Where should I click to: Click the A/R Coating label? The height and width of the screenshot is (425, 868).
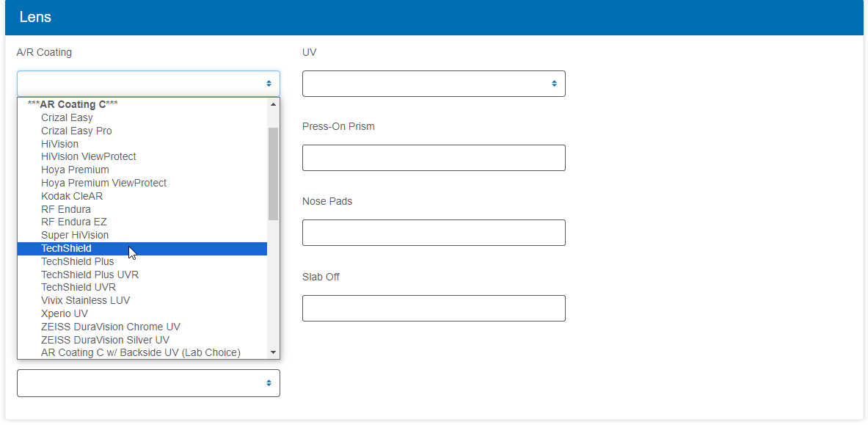pos(44,53)
